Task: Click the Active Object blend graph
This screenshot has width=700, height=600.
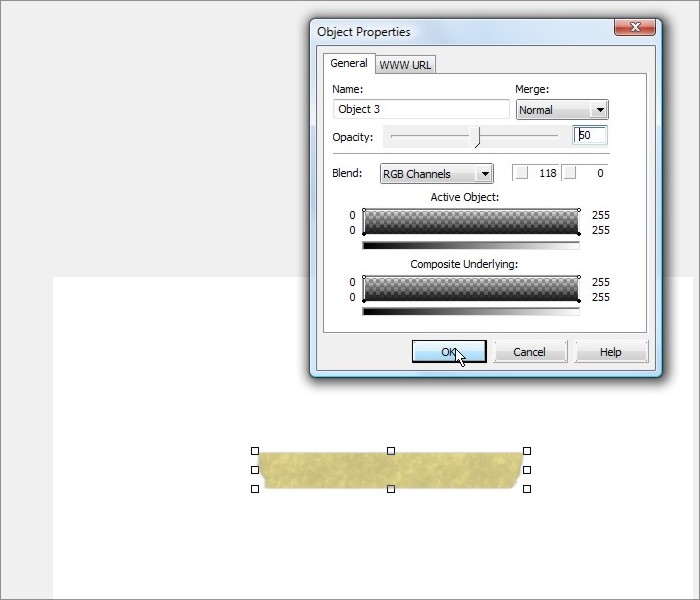Action: click(x=470, y=222)
